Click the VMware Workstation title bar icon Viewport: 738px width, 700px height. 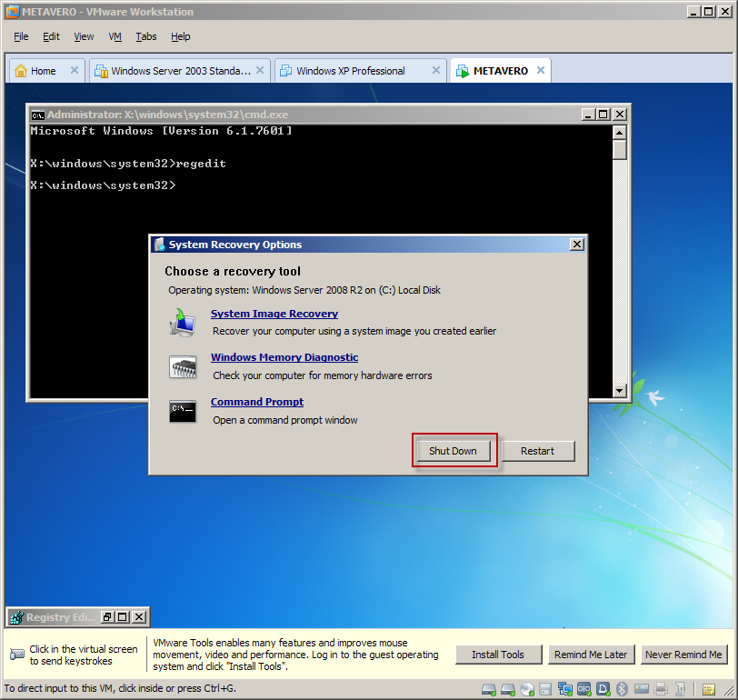point(13,12)
